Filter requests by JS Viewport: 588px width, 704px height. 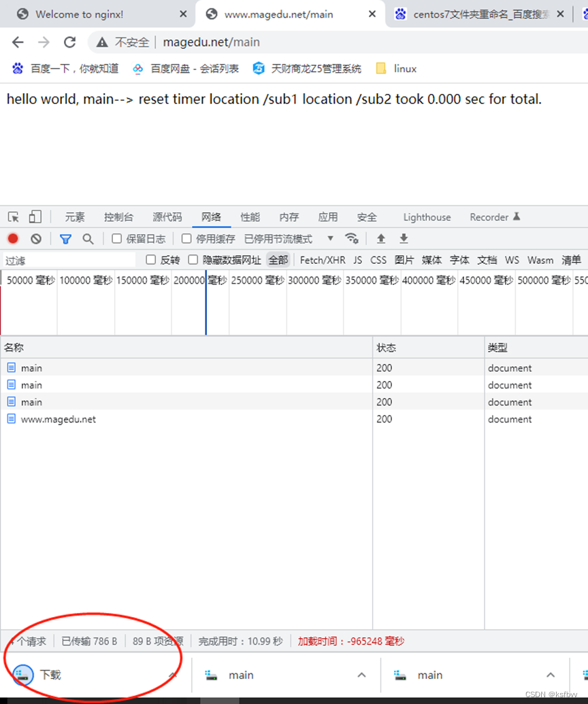coord(357,260)
